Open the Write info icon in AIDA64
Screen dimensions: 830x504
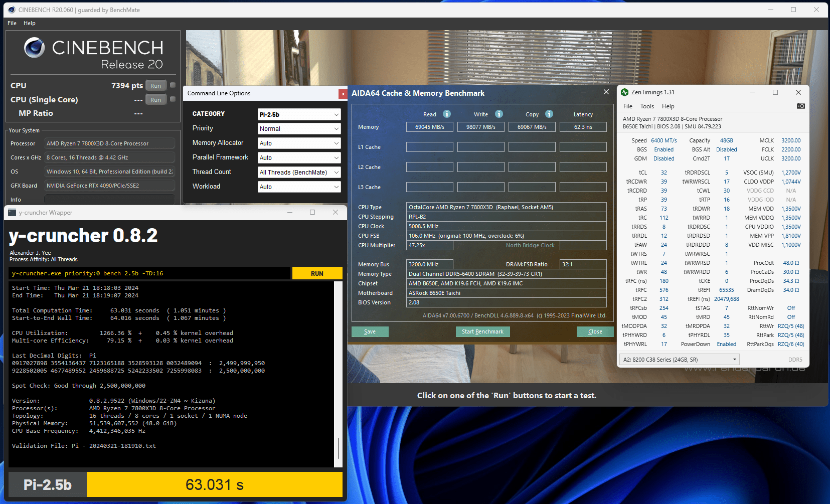pyautogui.click(x=499, y=114)
